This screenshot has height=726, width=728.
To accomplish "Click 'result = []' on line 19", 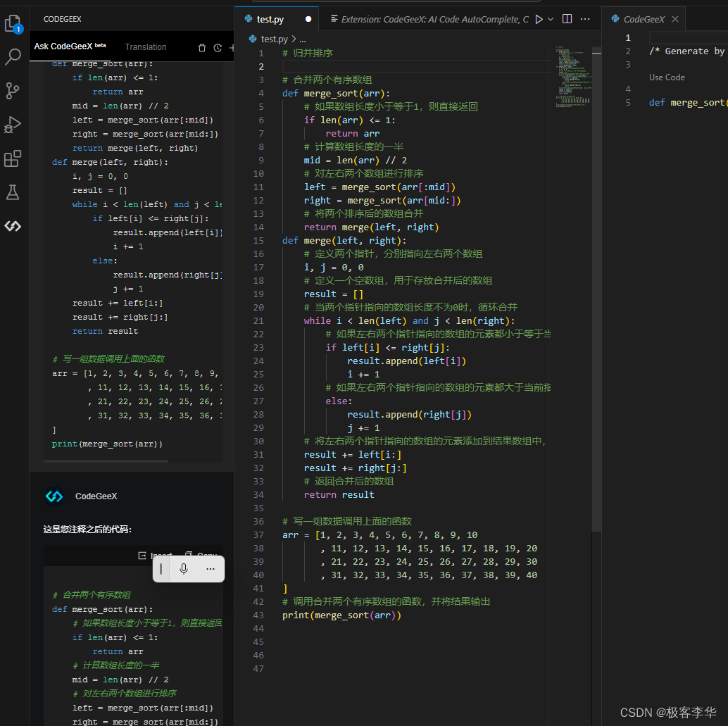I will point(333,294).
